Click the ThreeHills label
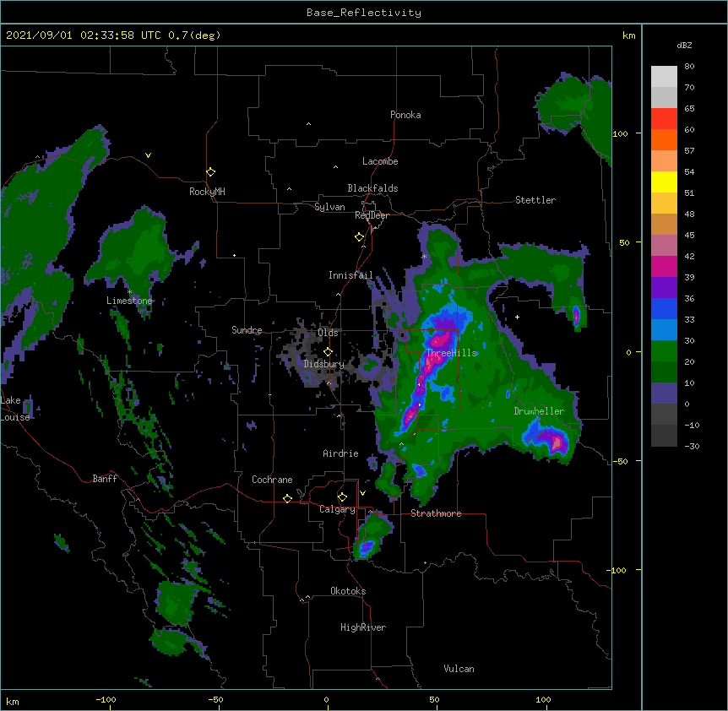This screenshot has width=728, height=711. pyautogui.click(x=451, y=353)
